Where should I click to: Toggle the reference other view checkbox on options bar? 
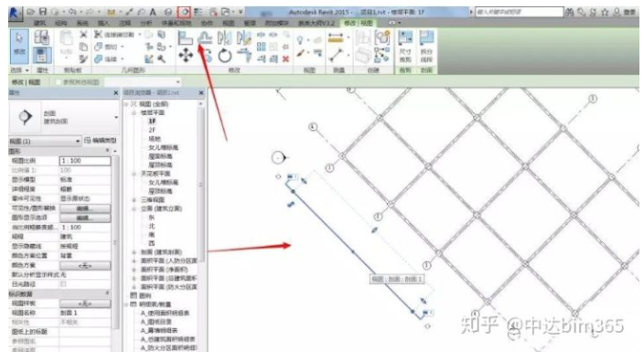(59, 82)
